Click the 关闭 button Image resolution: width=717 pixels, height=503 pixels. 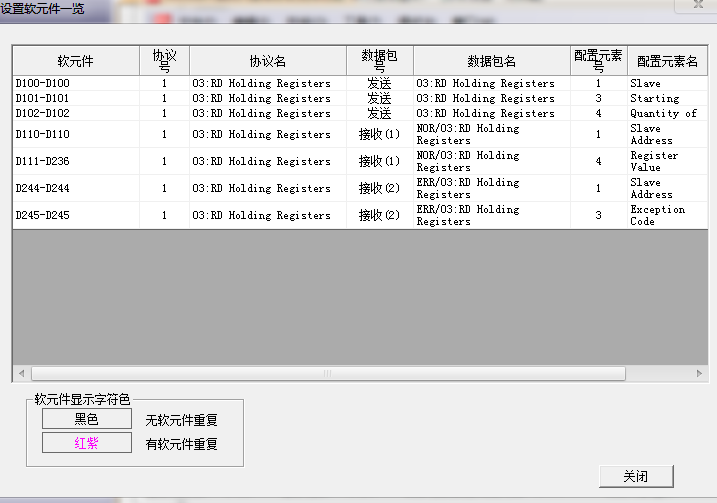pyautogui.click(x=635, y=477)
